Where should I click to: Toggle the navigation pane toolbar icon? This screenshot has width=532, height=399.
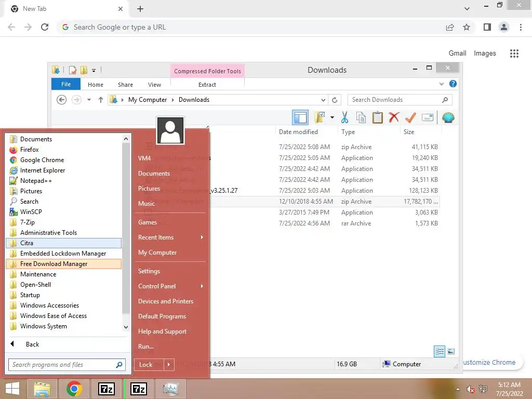tap(300, 118)
